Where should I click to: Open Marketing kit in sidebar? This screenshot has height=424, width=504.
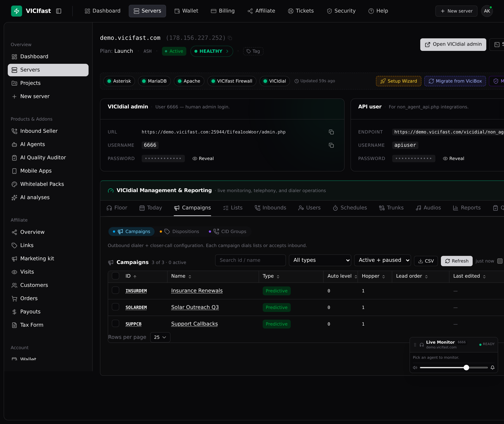point(48,258)
